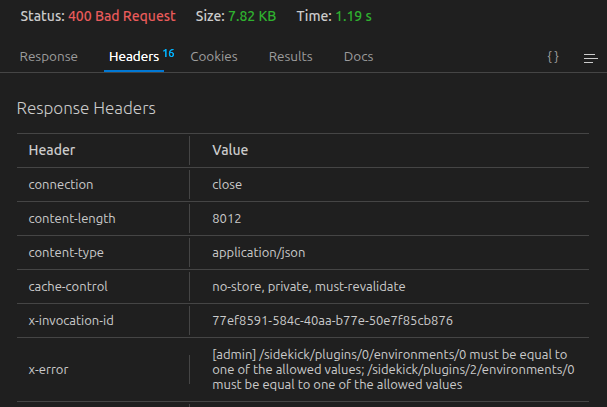This screenshot has height=407, width=607.
Task: Open the response options menu icon
Action: (590, 58)
